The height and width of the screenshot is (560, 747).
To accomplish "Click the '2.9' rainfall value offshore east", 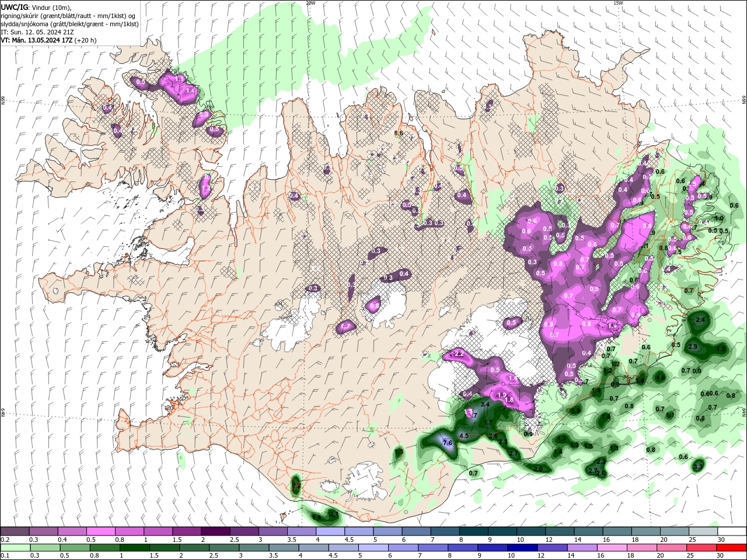I will [693, 346].
